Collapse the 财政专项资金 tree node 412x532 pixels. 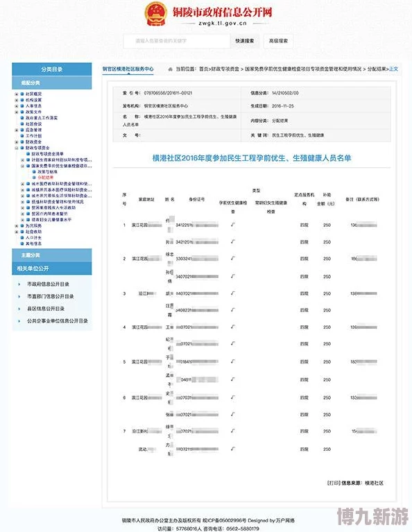coord(16,148)
